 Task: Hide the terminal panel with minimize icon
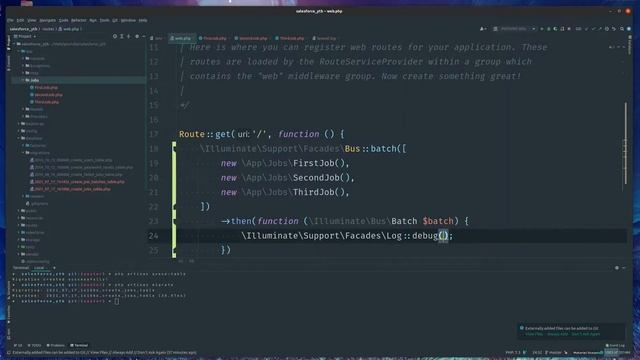point(624,268)
